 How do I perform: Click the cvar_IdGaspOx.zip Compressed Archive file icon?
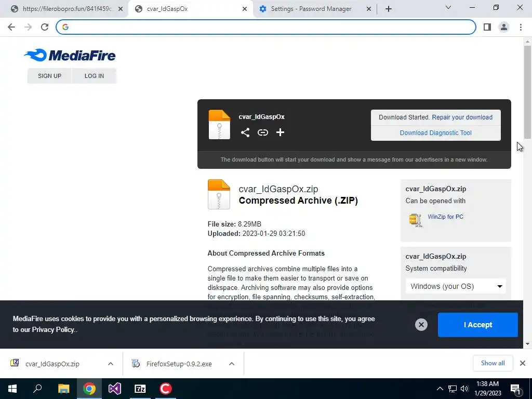click(x=219, y=194)
